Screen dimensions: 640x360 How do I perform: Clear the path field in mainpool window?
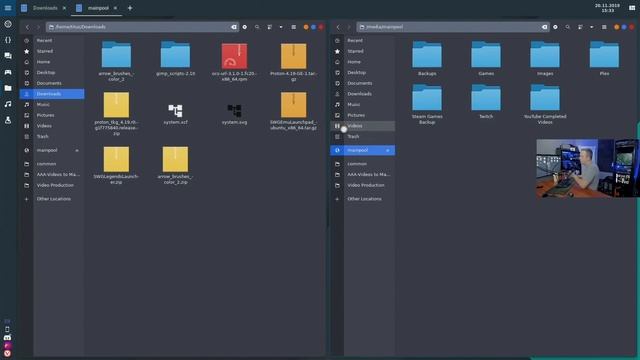tap(544, 27)
